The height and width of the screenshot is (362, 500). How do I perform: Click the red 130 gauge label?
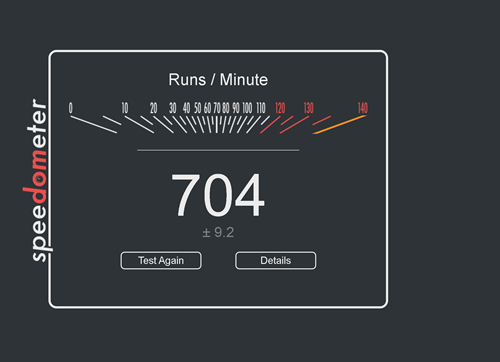309,108
